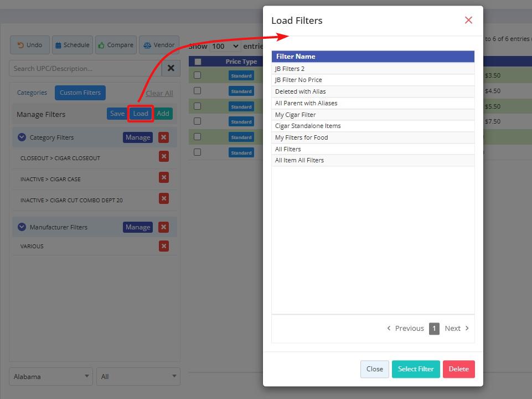Select the 'Cigar Standalone Items' row
The image size is (532, 399).
[373, 126]
